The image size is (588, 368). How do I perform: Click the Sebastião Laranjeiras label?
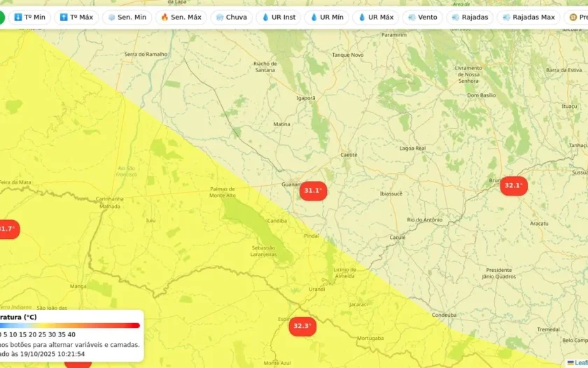[264, 251]
